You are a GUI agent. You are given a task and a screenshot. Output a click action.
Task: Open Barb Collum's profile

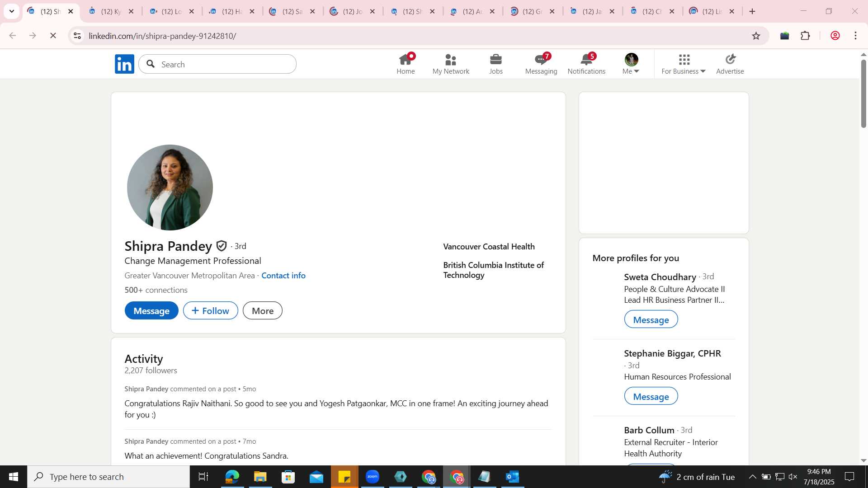click(649, 431)
